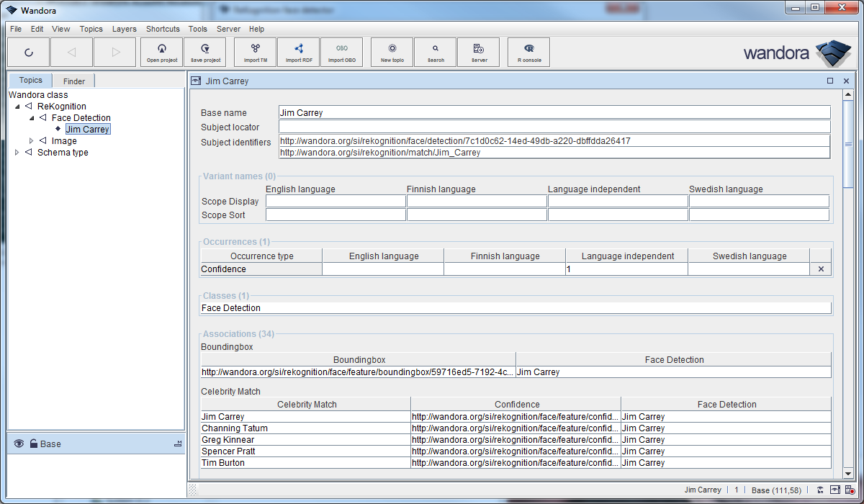Click the Import RDF toolbar icon
This screenshot has height=504, width=864.
point(298,53)
